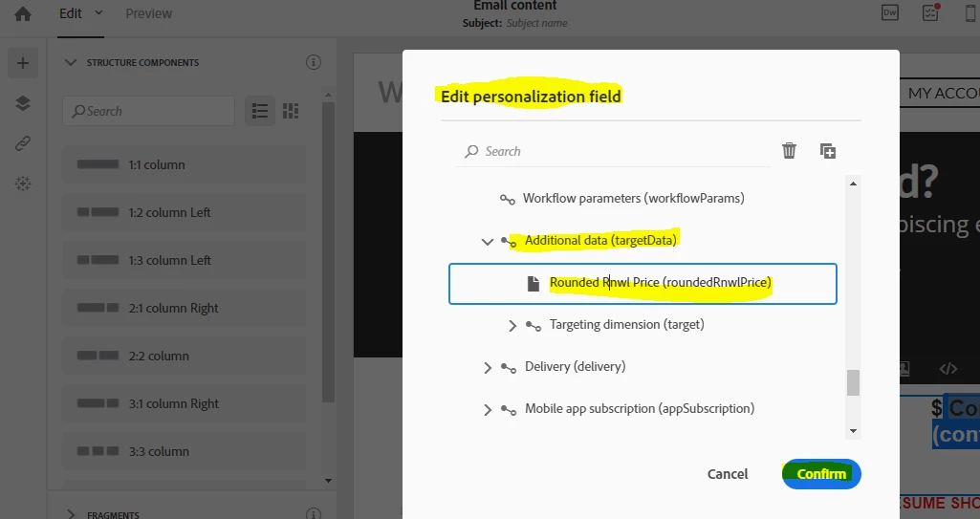980x519 pixels.
Task: Open the Edit mode dropdown
Action: pyautogui.click(x=80, y=13)
